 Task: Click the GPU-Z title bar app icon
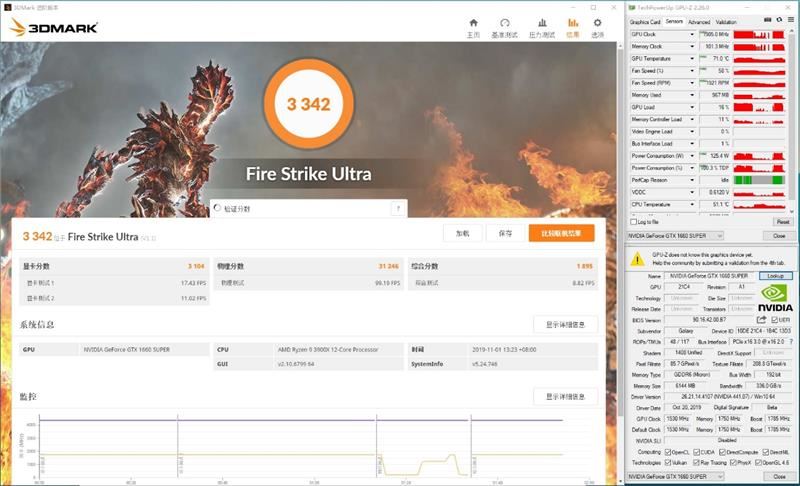point(632,8)
